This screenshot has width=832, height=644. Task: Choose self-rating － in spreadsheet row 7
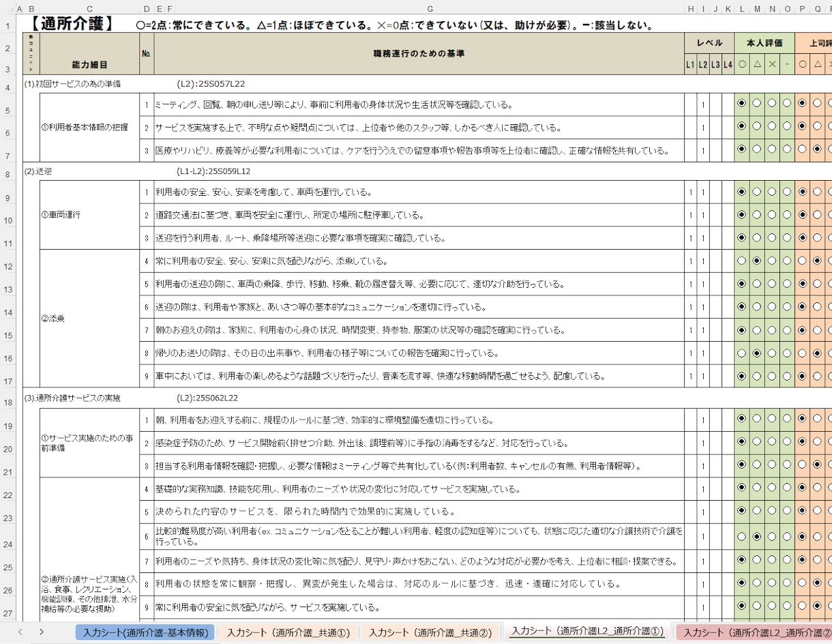click(787, 149)
